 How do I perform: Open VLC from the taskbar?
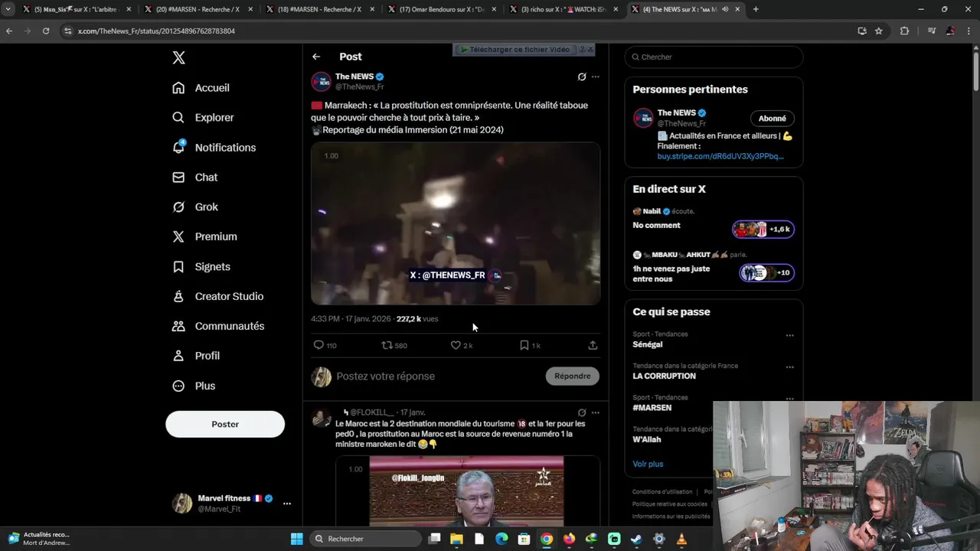(x=681, y=539)
